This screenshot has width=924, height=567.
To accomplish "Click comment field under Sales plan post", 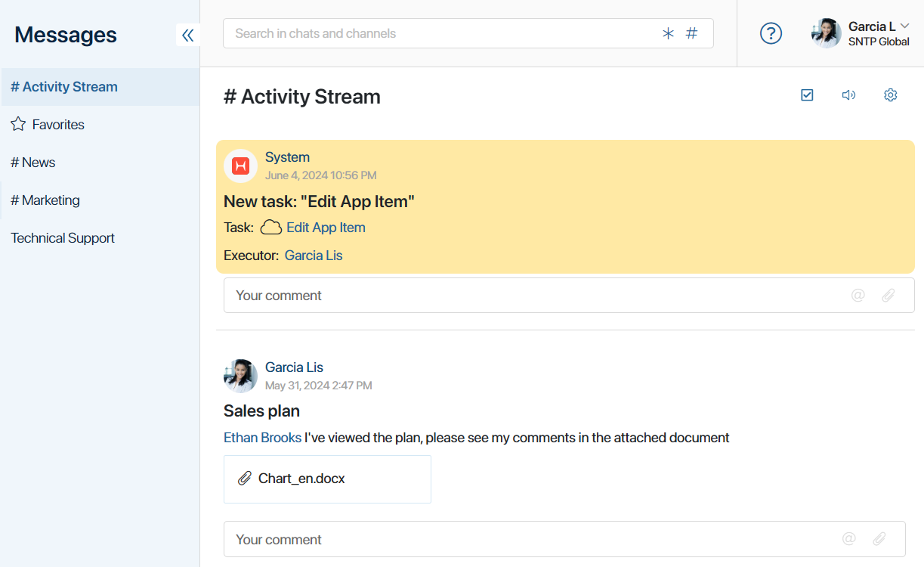I will pos(564,539).
